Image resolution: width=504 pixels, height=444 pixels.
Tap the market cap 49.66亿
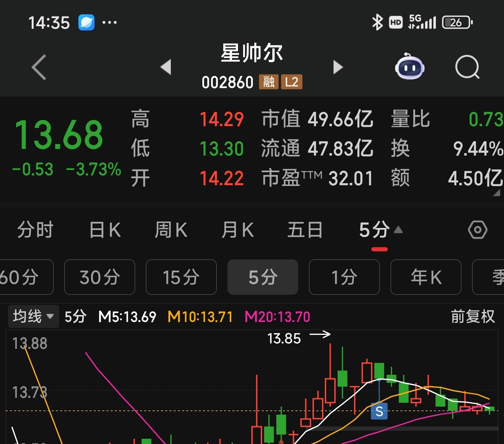(x=341, y=119)
